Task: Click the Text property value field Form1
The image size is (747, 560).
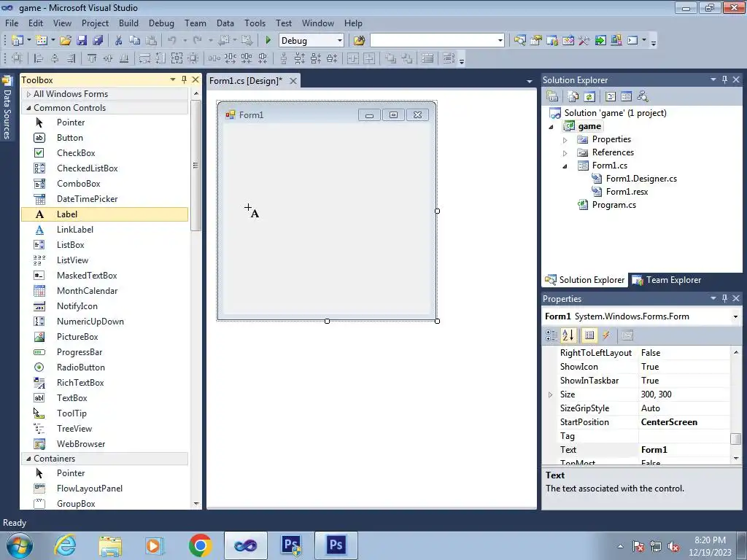Action: click(684, 449)
